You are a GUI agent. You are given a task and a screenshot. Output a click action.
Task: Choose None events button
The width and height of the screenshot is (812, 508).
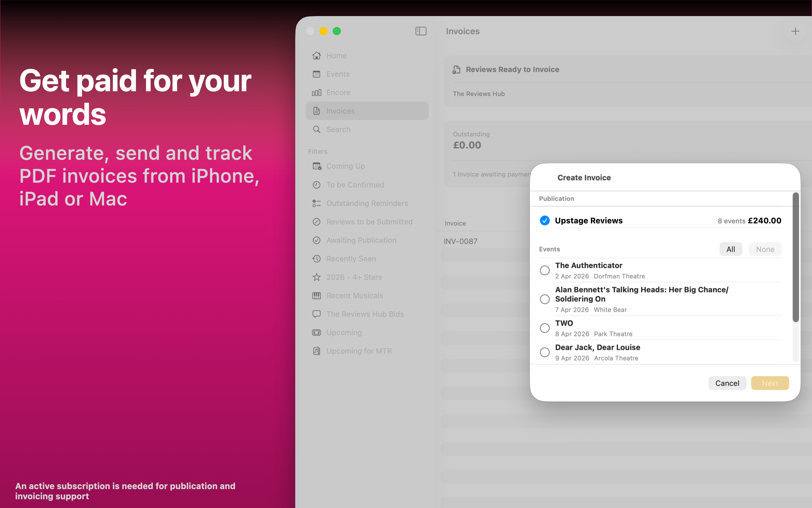point(765,249)
